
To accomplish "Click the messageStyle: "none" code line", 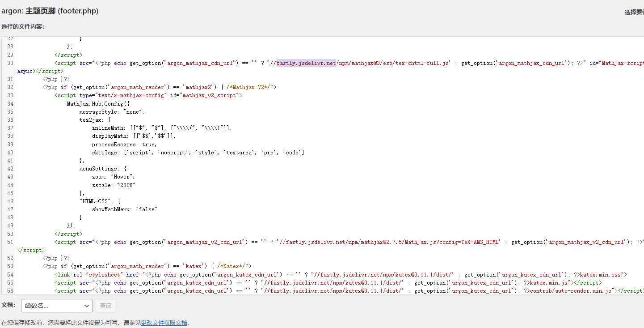I will (112, 112).
